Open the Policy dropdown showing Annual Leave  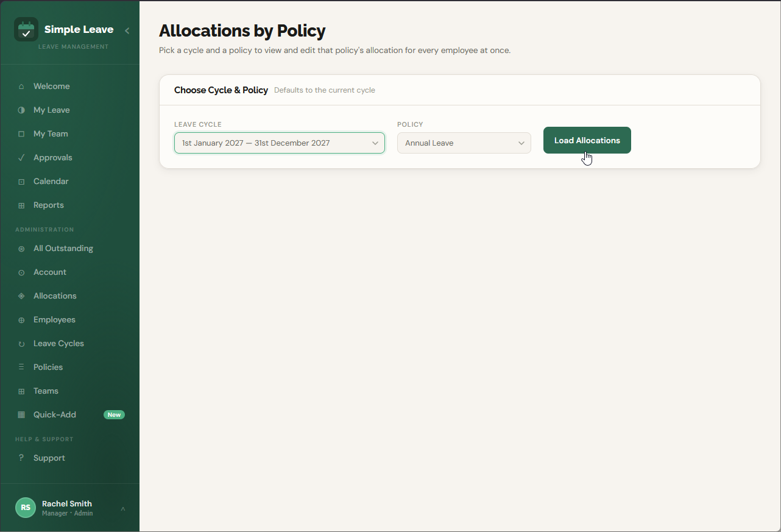click(x=464, y=143)
